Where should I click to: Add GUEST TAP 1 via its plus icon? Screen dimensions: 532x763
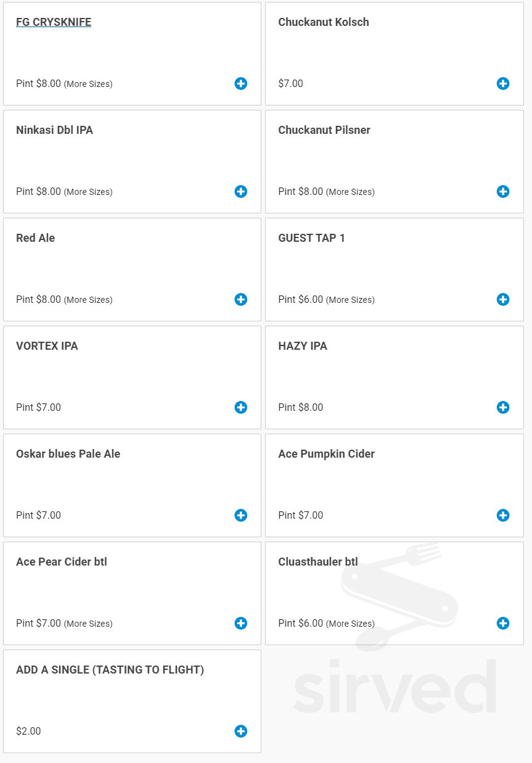[x=503, y=299]
